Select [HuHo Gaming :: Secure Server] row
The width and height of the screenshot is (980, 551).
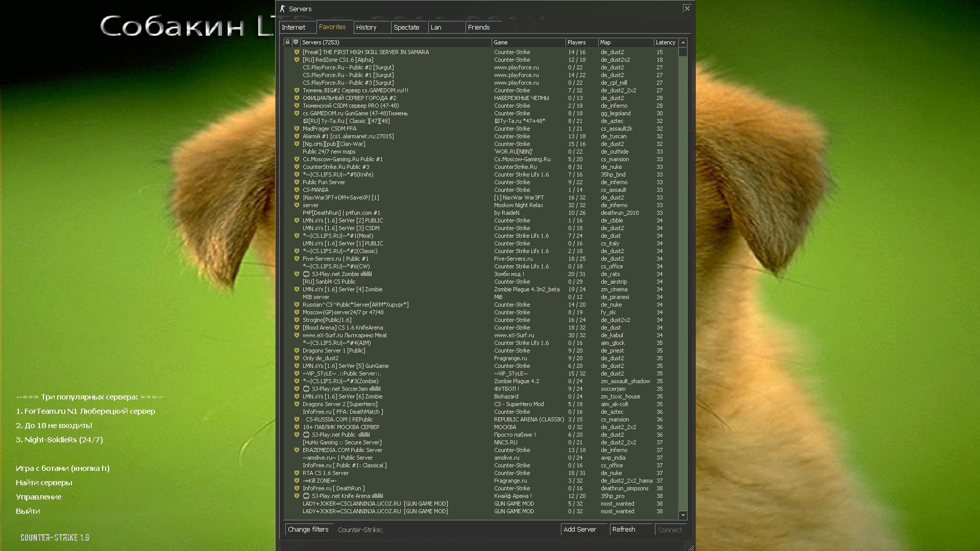(x=481, y=442)
